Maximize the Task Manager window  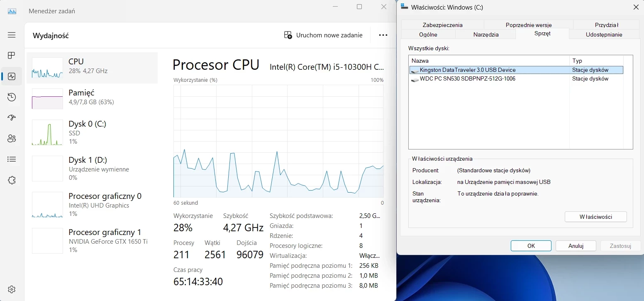coord(359,7)
